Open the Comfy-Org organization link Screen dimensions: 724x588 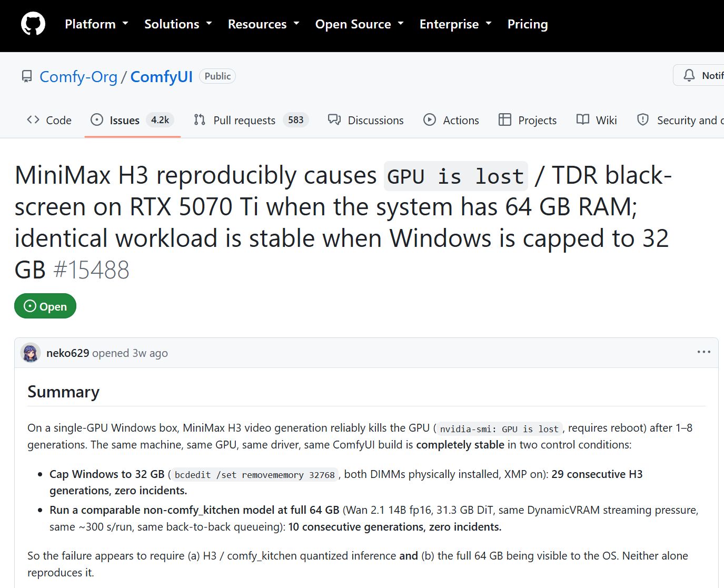pyautogui.click(x=78, y=77)
